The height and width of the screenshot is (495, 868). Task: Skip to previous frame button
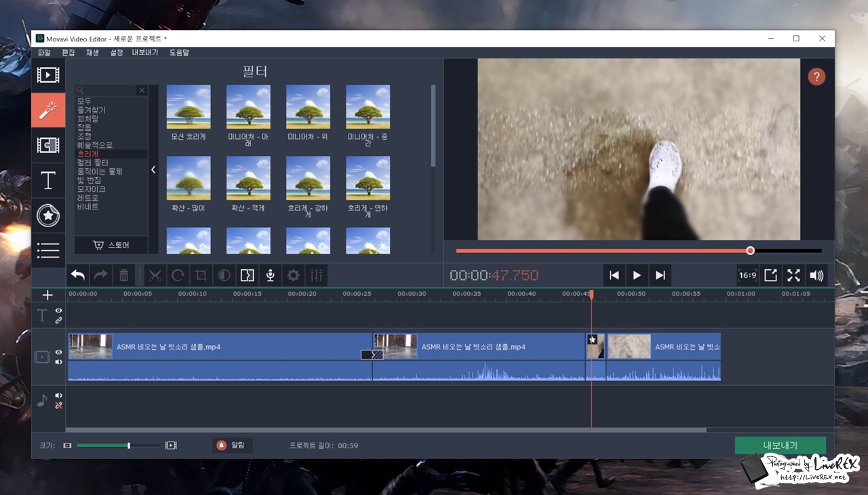click(x=614, y=275)
